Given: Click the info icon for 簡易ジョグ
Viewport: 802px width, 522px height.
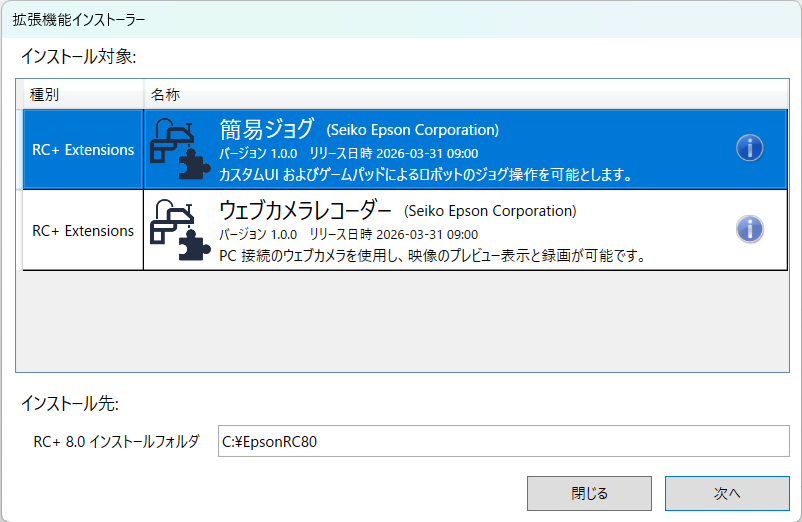Looking at the screenshot, I should (x=749, y=149).
